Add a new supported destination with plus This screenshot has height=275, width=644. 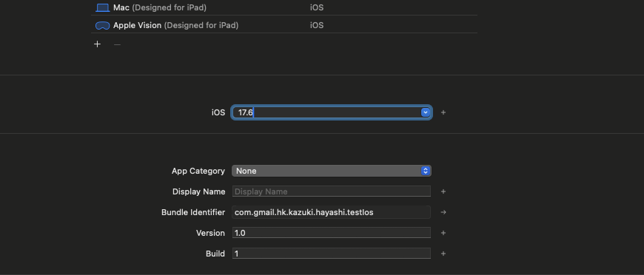point(97,44)
